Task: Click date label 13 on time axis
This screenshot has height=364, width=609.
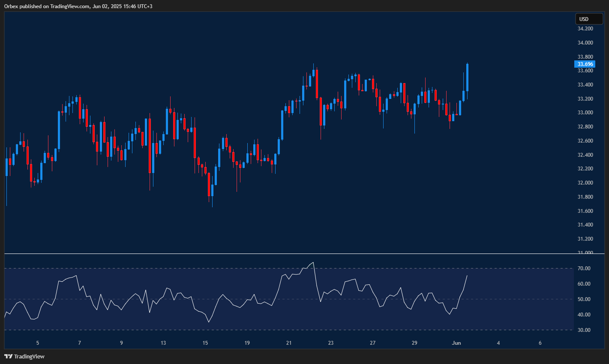Action: [163, 343]
